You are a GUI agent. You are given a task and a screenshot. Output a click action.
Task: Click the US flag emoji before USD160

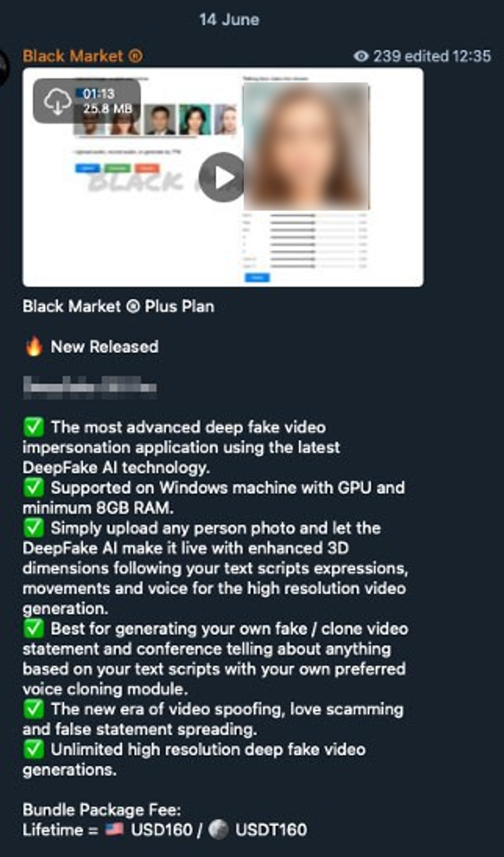pos(114,829)
